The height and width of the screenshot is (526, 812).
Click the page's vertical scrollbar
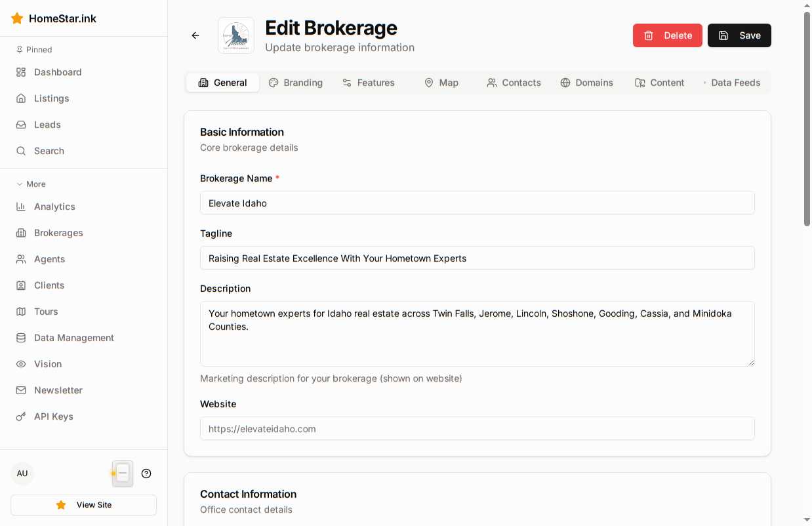click(807, 118)
